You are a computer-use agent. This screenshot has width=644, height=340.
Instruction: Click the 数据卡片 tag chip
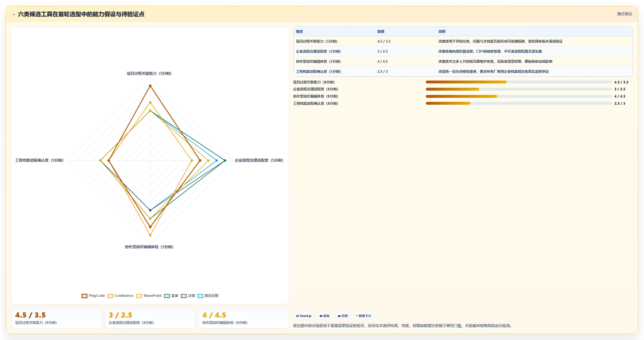(x=364, y=316)
